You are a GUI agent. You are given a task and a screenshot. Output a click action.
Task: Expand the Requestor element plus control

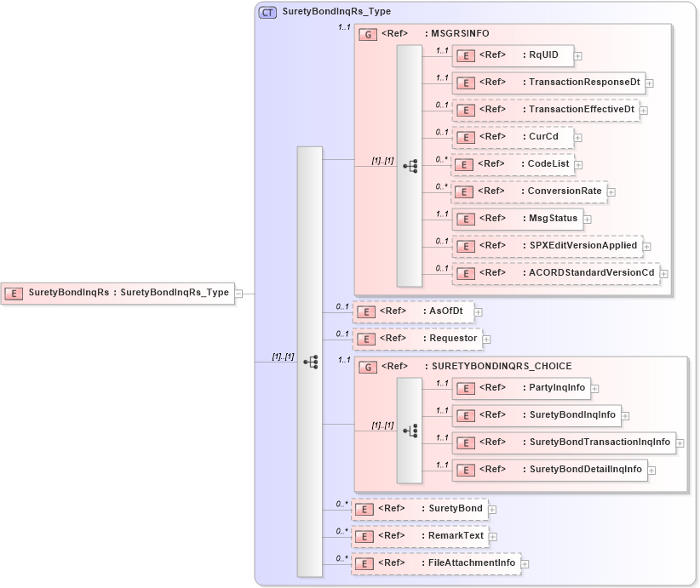click(485, 338)
